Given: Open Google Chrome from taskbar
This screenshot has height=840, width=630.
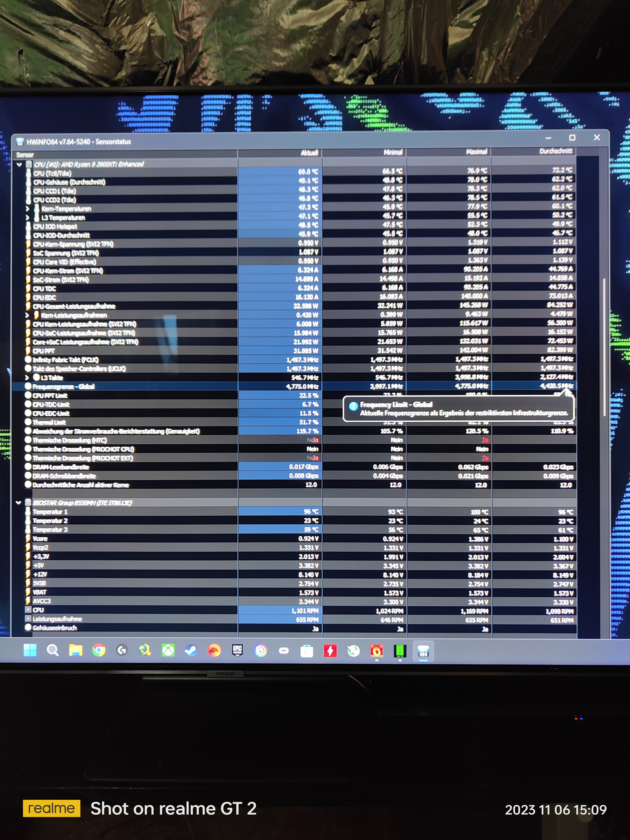Looking at the screenshot, I should pyautogui.click(x=99, y=651).
